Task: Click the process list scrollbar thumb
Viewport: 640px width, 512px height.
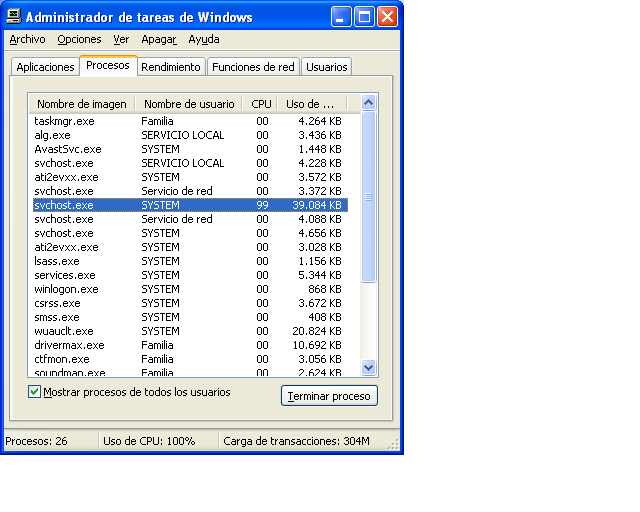Action: point(368,197)
